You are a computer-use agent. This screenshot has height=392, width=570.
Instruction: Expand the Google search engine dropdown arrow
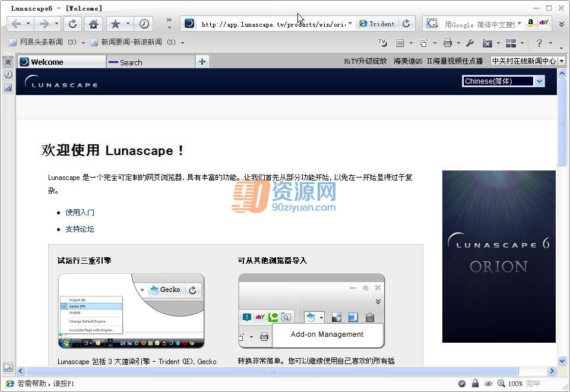519,24
